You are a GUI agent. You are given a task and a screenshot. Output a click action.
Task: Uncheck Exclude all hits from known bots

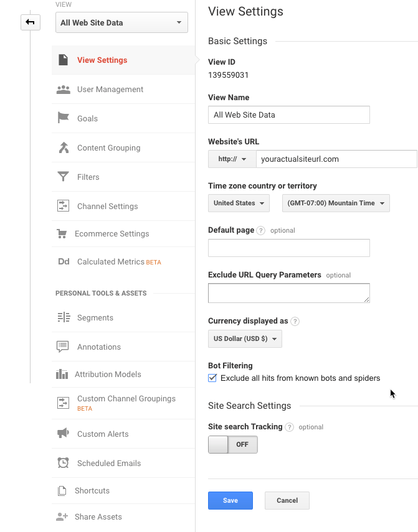212,378
